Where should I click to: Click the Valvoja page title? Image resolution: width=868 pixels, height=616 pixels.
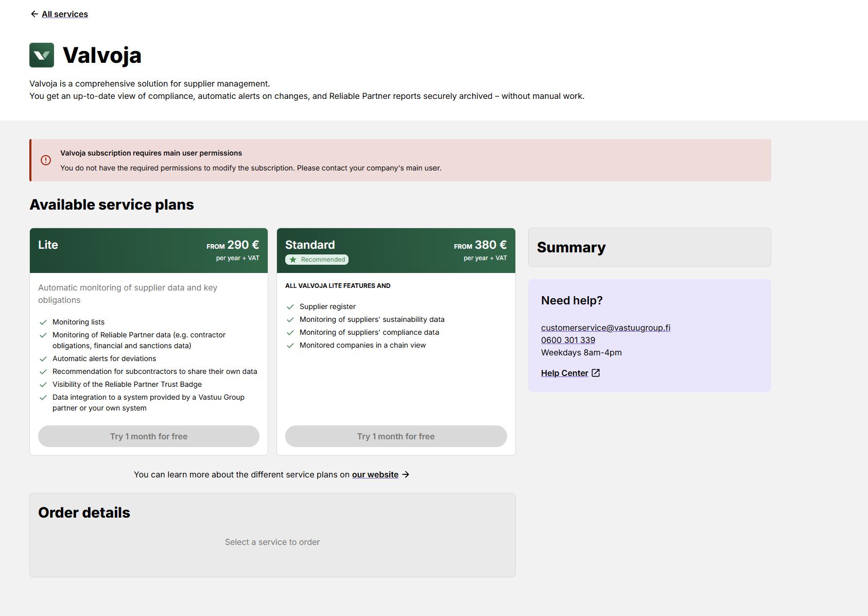point(102,55)
